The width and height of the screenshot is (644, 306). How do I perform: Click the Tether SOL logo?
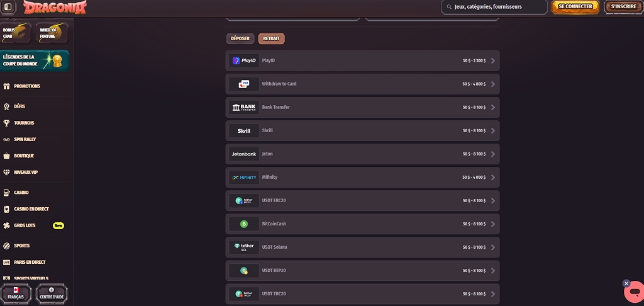click(244, 247)
